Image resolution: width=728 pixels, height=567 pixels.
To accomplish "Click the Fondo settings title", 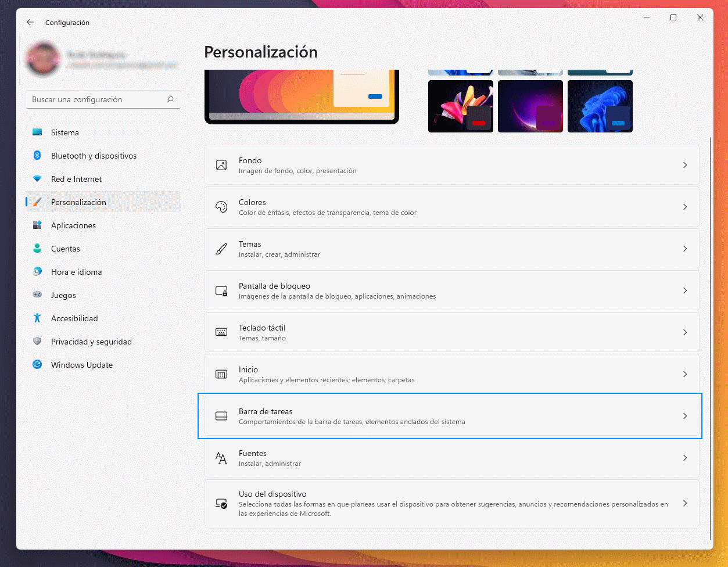I will (x=250, y=160).
